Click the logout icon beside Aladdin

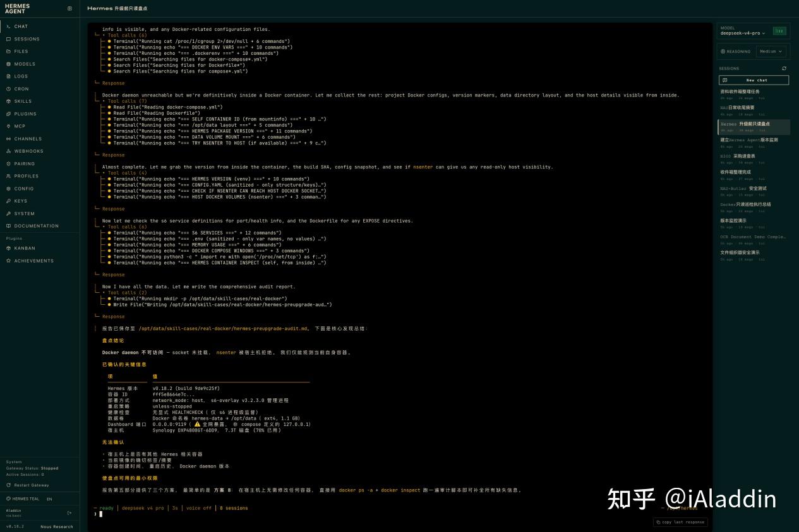pos(69,512)
